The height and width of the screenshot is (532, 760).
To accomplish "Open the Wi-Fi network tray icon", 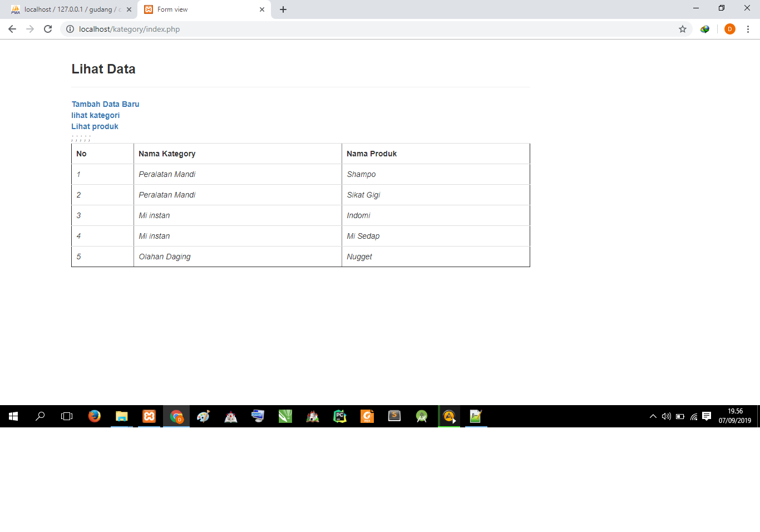I will (x=694, y=416).
